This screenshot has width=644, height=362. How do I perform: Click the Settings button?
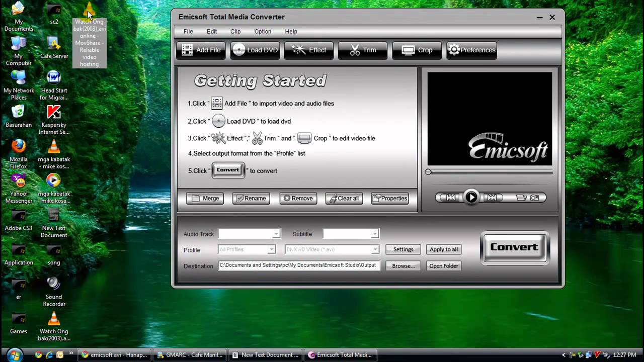403,249
